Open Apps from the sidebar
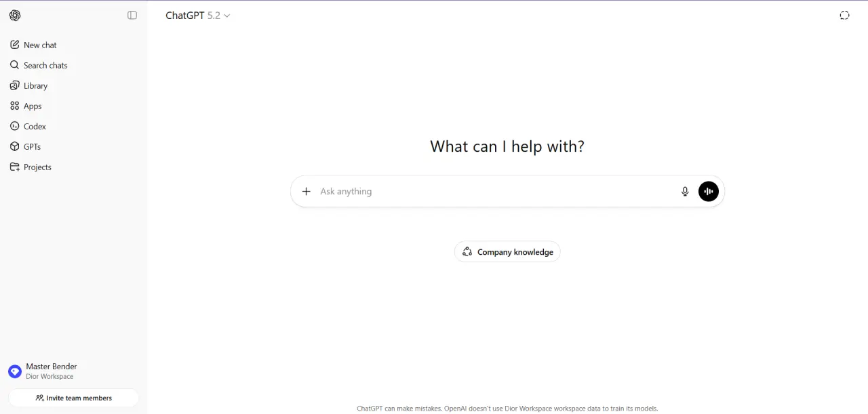The height and width of the screenshot is (414, 868). pyautogui.click(x=73, y=106)
